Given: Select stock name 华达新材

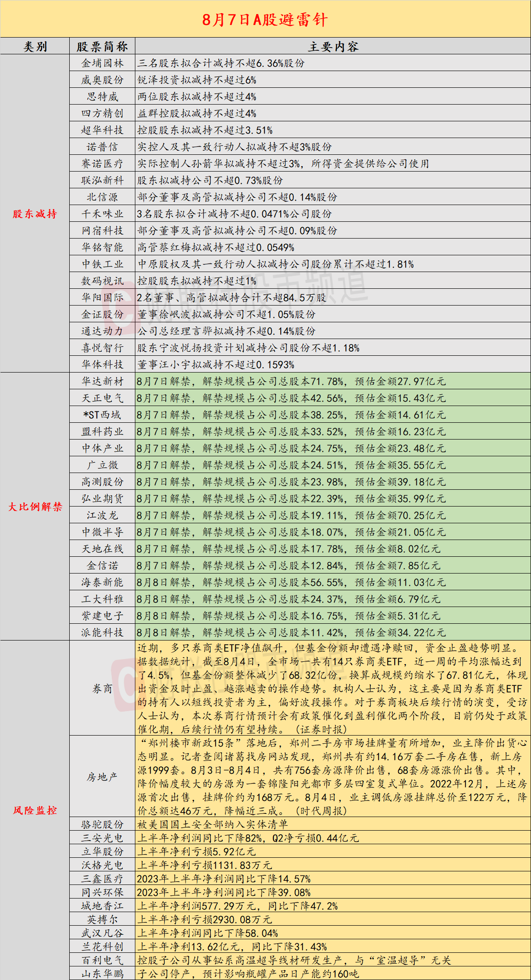Looking at the screenshot, I should pos(102,381).
